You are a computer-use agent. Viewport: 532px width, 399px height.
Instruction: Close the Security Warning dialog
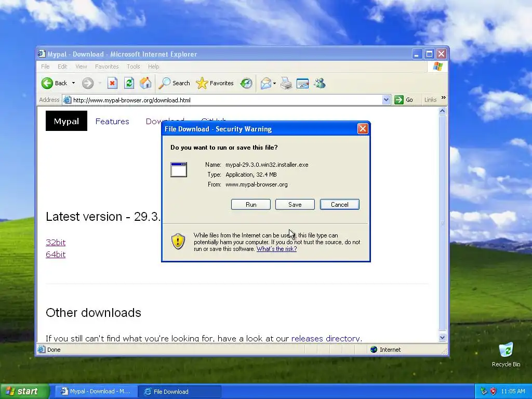(363, 129)
